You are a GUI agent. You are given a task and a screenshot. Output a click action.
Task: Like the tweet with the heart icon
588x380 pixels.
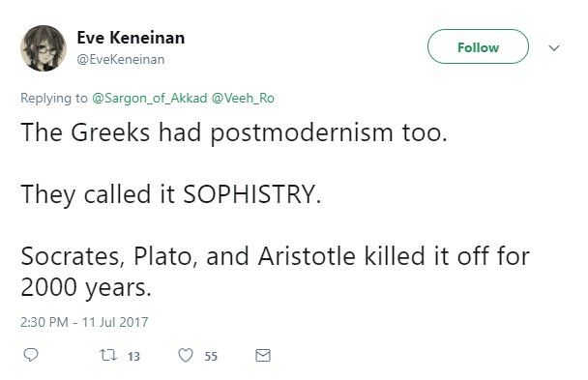coord(186,355)
